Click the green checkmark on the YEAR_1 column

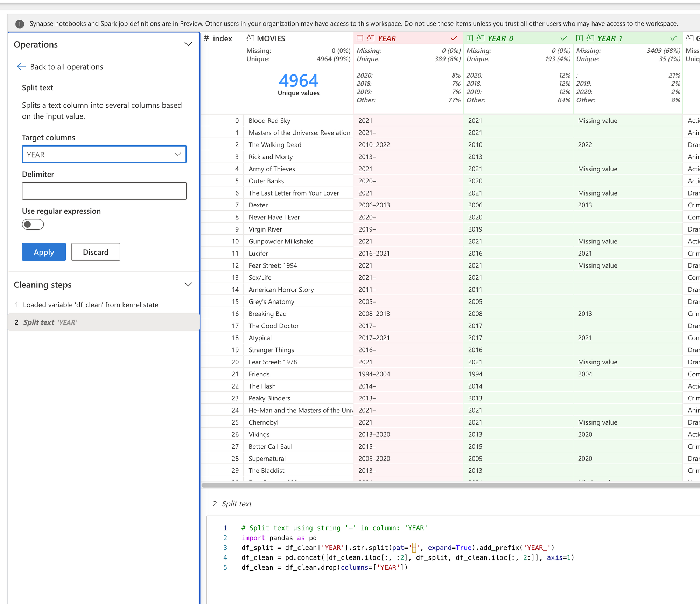click(673, 38)
